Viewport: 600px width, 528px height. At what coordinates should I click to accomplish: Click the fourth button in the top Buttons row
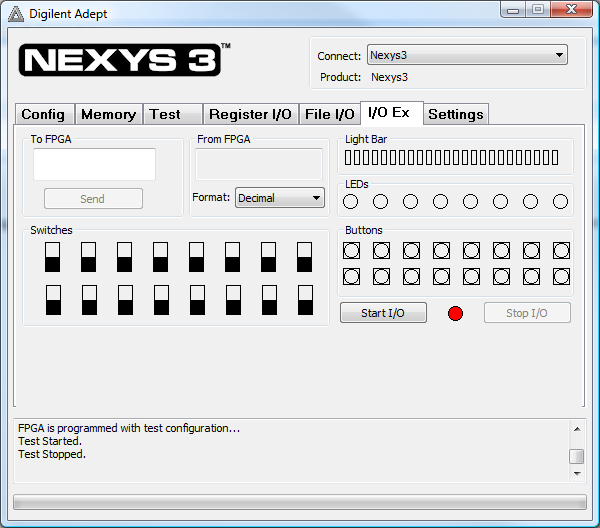click(x=441, y=251)
